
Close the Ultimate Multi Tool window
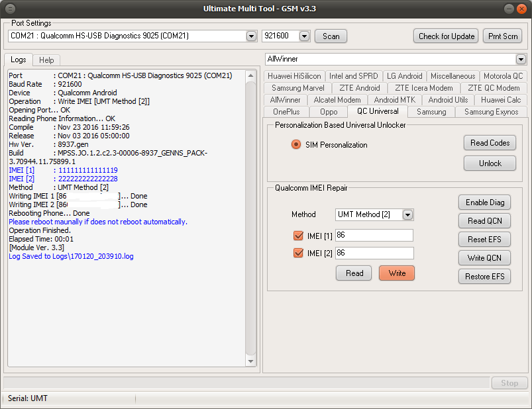coord(521,9)
